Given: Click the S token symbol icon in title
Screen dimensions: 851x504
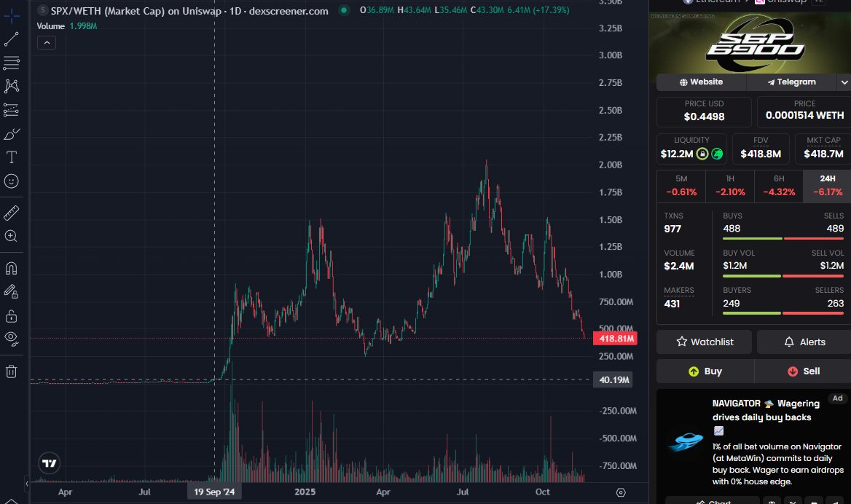Looking at the screenshot, I should pos(43,9).
